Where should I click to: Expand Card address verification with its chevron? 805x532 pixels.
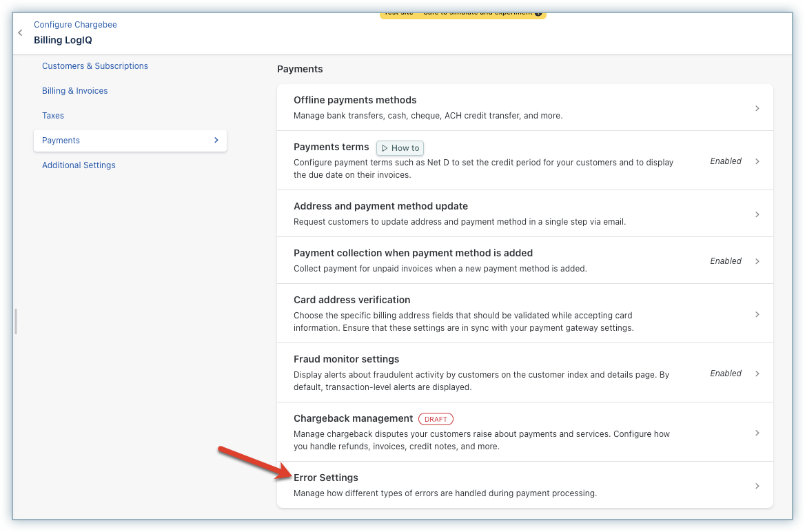point(757,313)
